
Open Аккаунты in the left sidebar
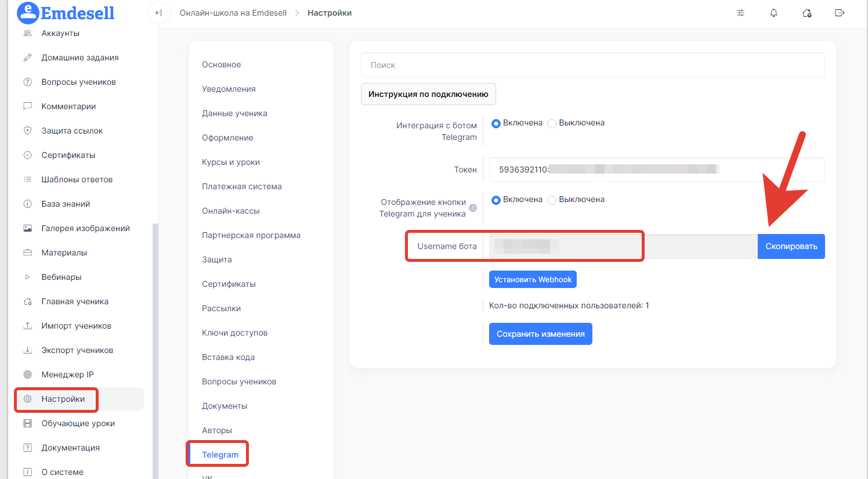pyautogui.click(x=60, y=33)
